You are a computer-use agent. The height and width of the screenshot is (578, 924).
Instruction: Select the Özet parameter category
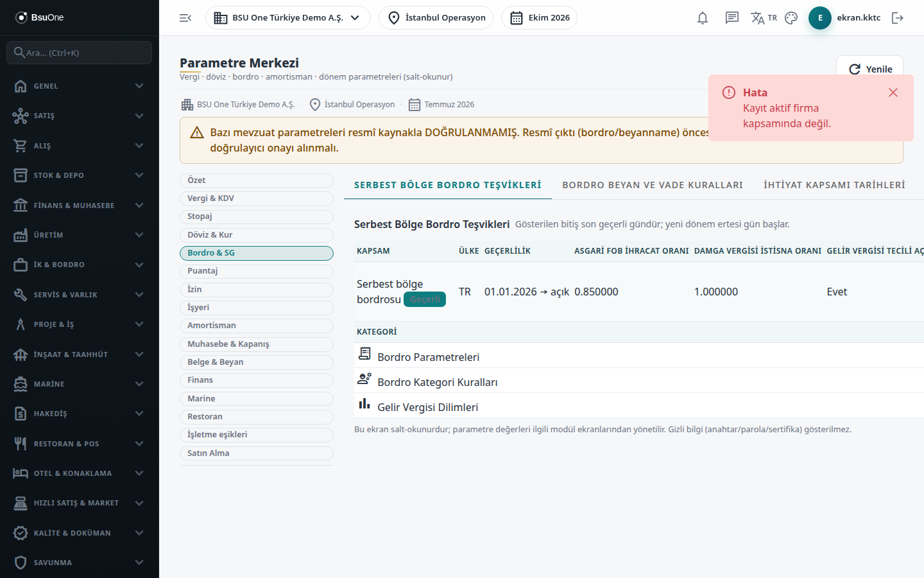pos(257,180)
